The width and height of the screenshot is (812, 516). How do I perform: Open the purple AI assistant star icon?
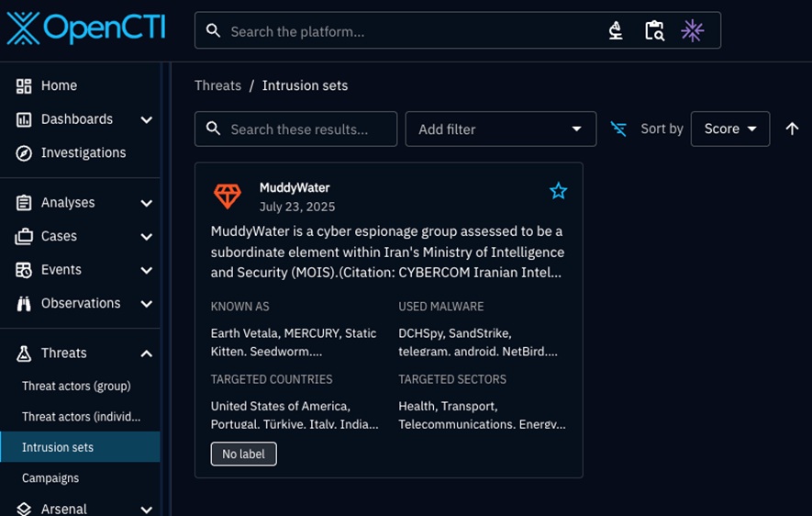pos(693,30)
